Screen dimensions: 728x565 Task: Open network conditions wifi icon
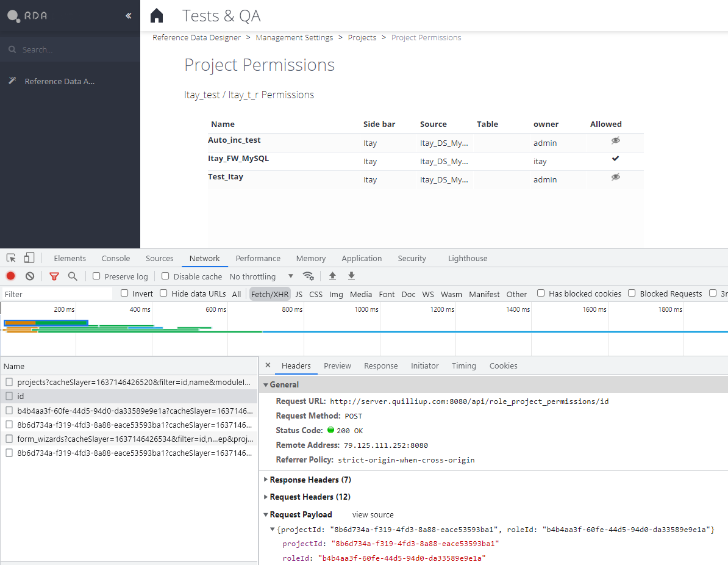coord(309,276)
